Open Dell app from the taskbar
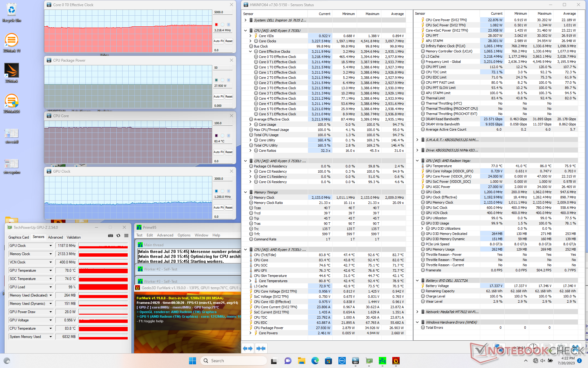The width and height of the screenshot is (588, 368). point(342,361)
